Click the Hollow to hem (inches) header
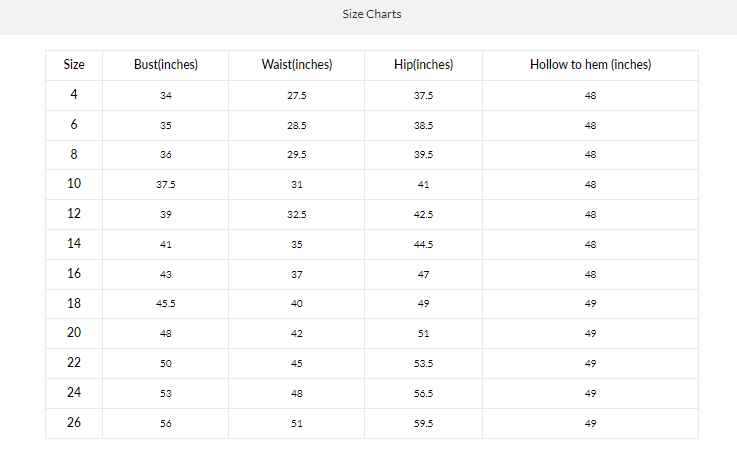 pyautogui.click(x=590, y=65)
